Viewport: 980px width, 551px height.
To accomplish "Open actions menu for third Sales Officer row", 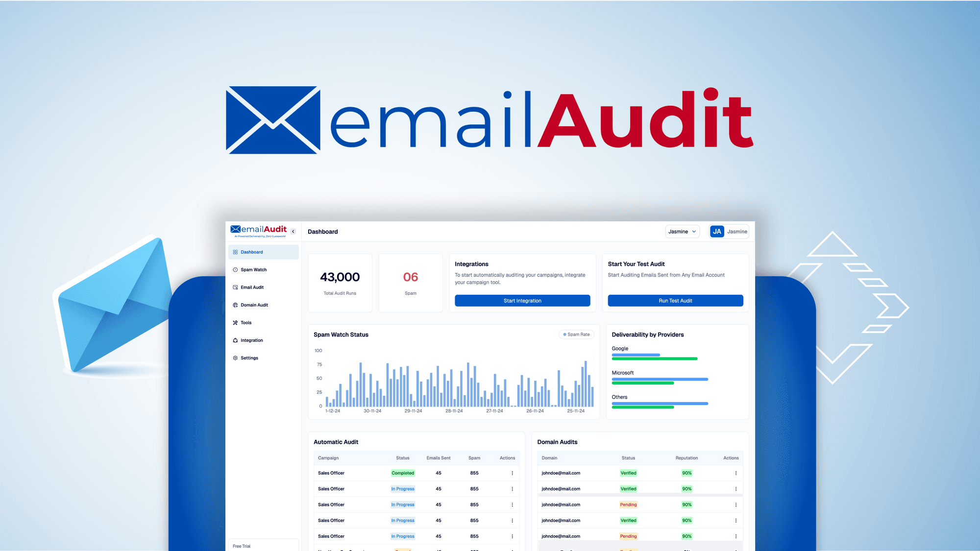I will 512,504.
